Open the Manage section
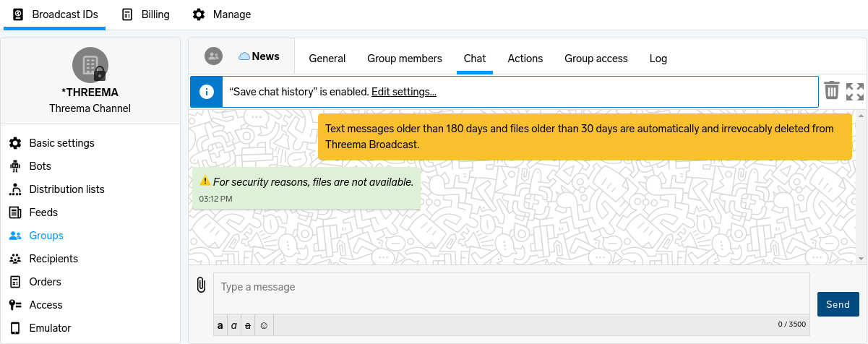This screenshot has height=344, width=868. (x=222, y=14)
